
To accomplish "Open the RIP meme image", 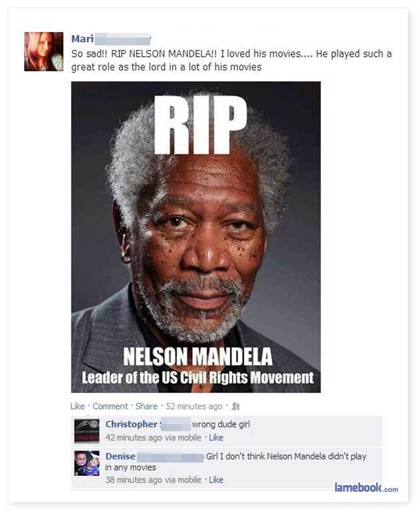I will (x=196, y=237).
